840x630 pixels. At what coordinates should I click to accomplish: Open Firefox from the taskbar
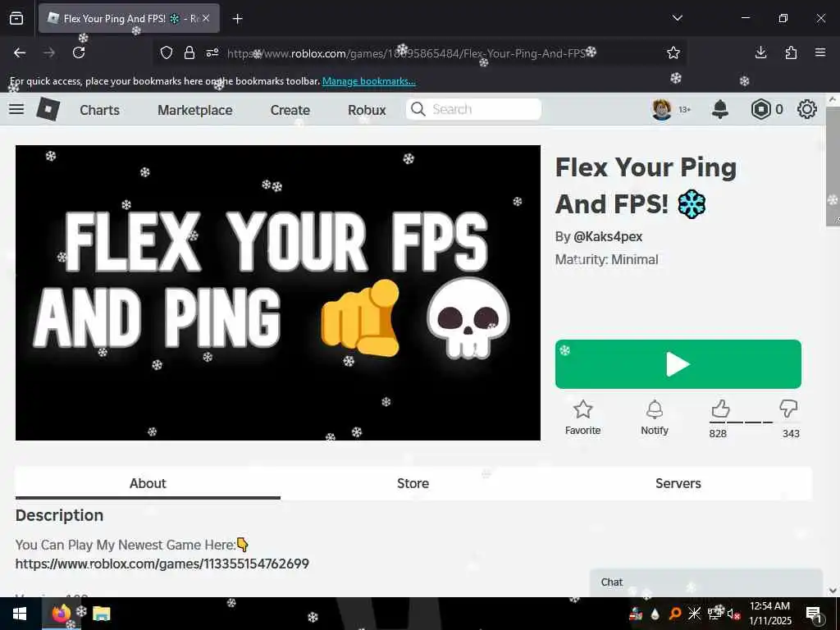[62, 614]
